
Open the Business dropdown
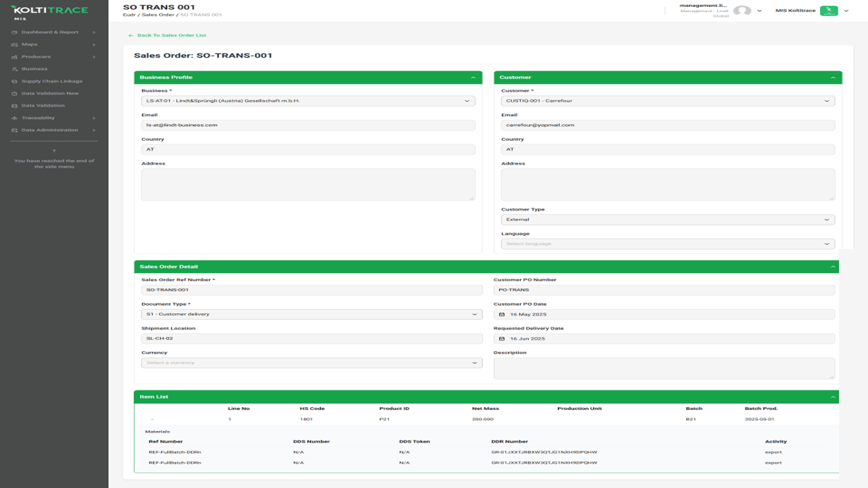point(308,101)
